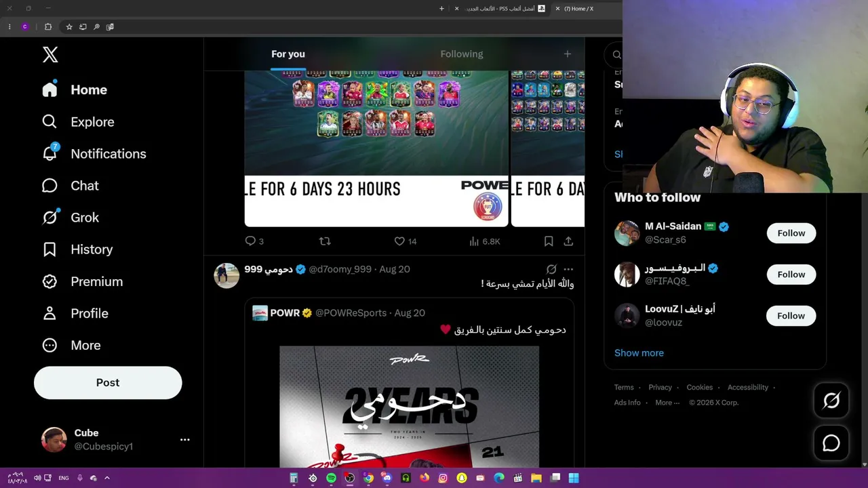Open a new browser tab
The height and width of the screenshot is (488, 868).
tap(441, 9)
